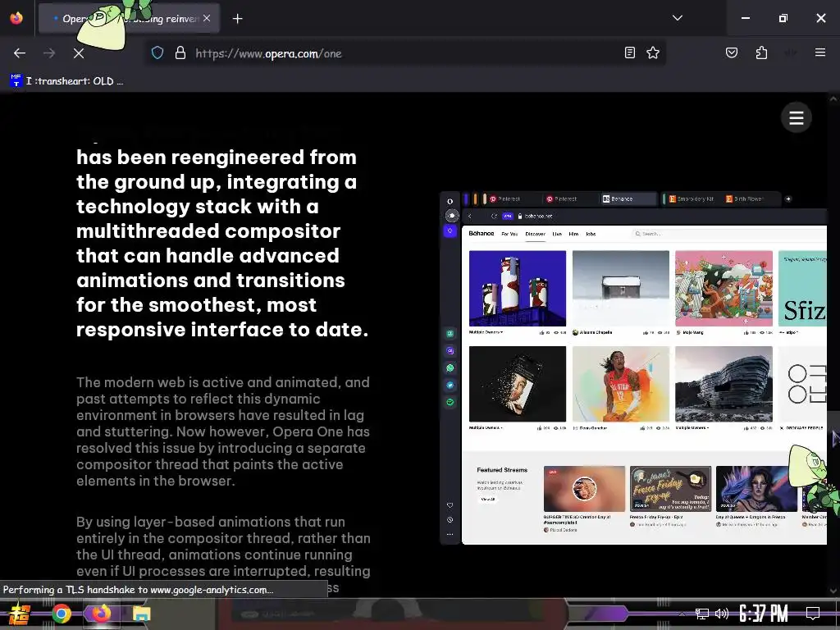Stop loading the page
This screenshot has height=630, width=840.
[x=79, y=53]
